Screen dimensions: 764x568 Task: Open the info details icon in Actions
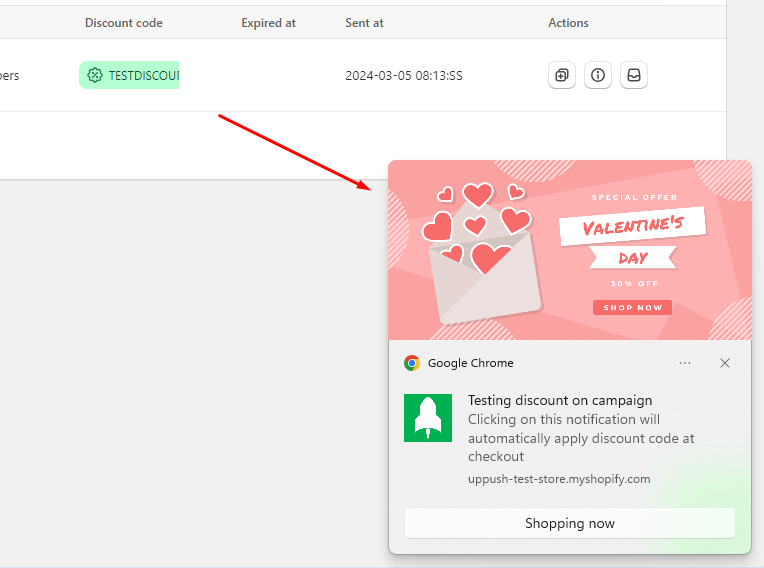coord(598,75)
